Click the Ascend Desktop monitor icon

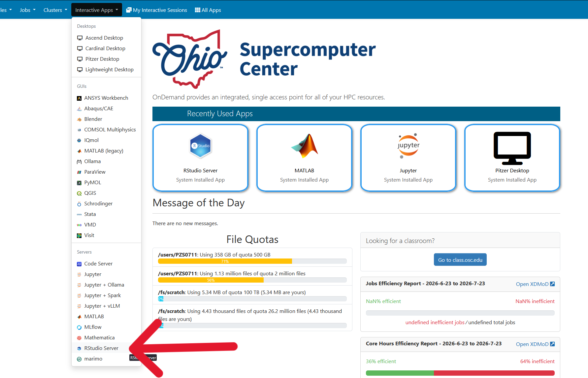click(80, 38)
